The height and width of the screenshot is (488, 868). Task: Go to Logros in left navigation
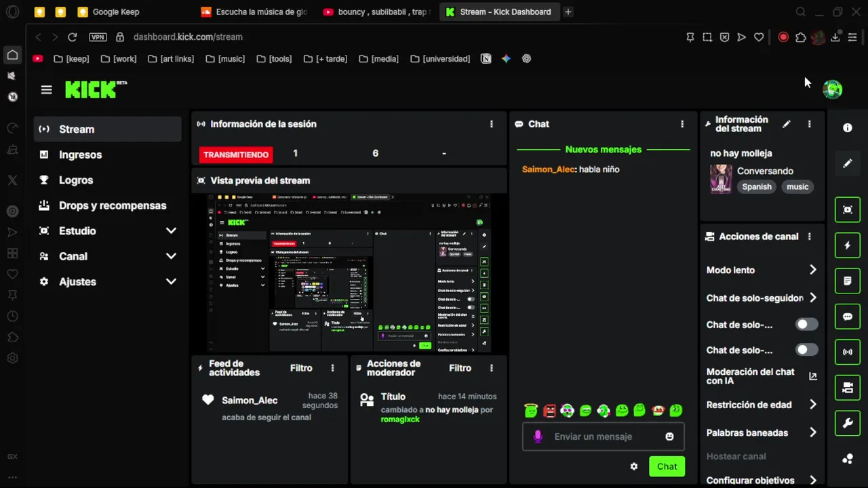108,180
